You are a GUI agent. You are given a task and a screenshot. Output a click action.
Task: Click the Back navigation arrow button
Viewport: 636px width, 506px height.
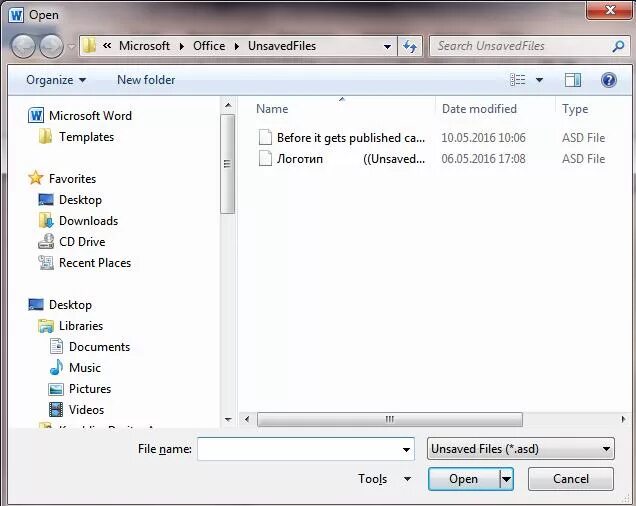pyautogui.click(x=23, y=46)
